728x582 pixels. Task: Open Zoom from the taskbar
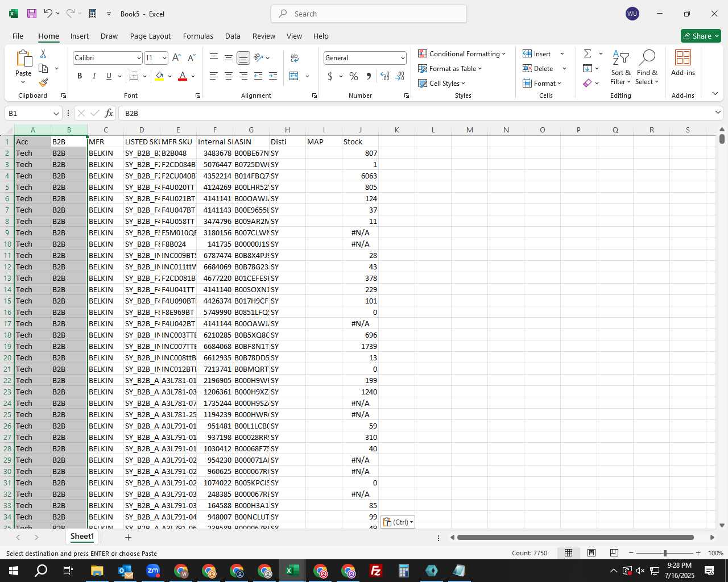[x=153, y=571]
